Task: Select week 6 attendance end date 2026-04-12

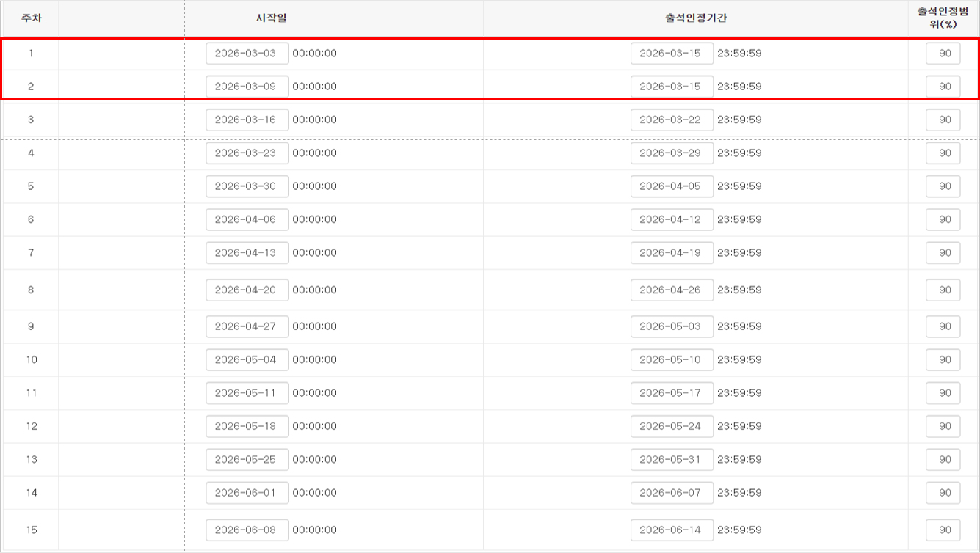Action: pos(671,219)
